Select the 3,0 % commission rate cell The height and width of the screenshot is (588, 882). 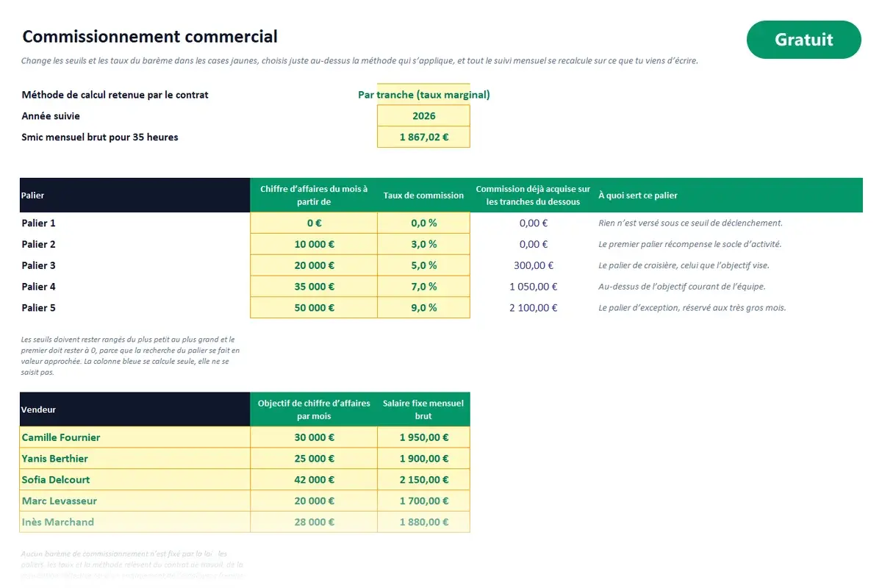423,244
